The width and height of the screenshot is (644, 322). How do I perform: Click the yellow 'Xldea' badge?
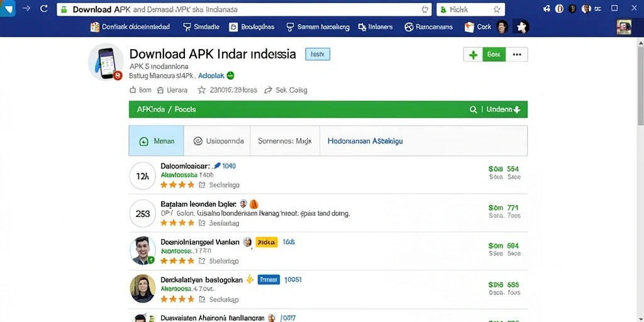(x=267, y=242)
